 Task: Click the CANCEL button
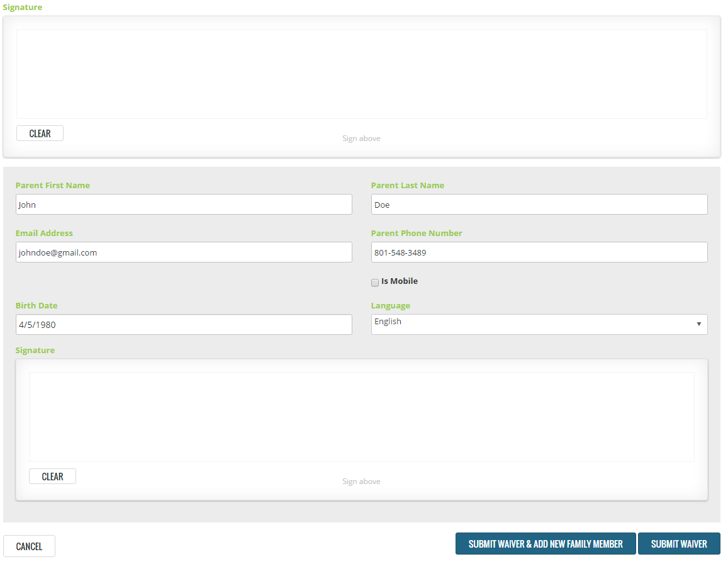[29, 546]
